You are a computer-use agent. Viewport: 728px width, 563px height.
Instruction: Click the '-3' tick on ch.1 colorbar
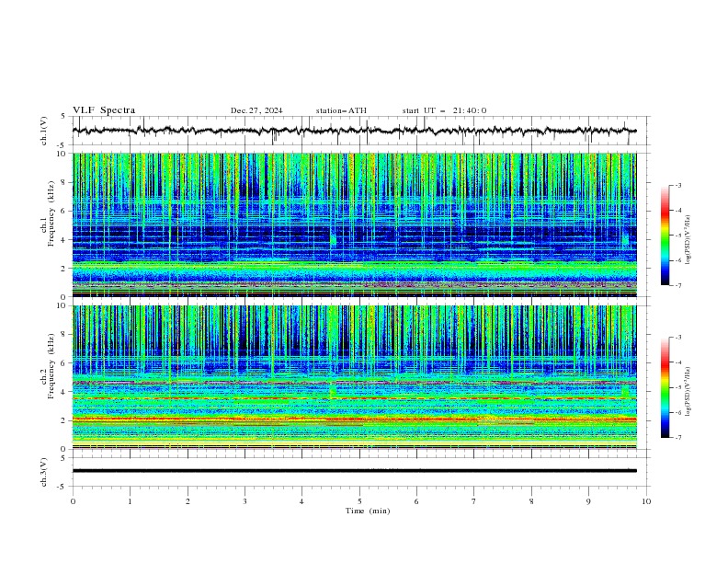677,185
